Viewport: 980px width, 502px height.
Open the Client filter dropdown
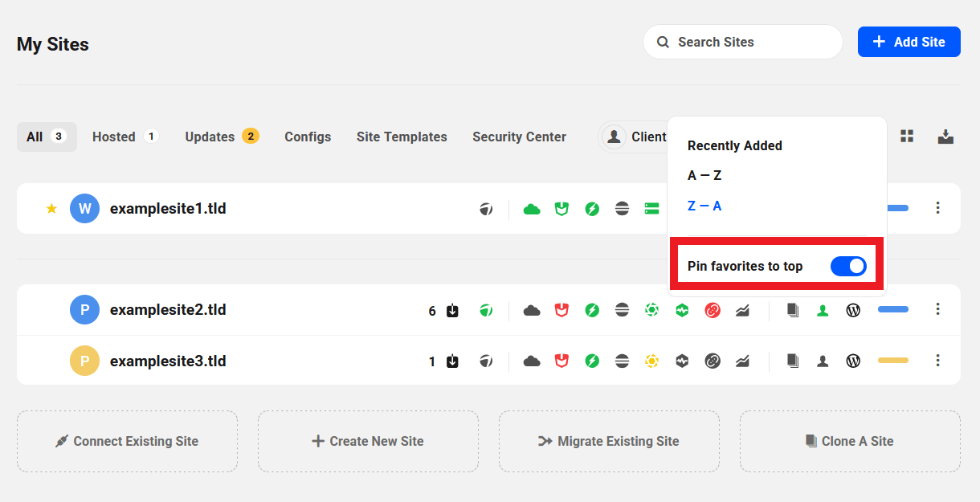coord(635,137)
